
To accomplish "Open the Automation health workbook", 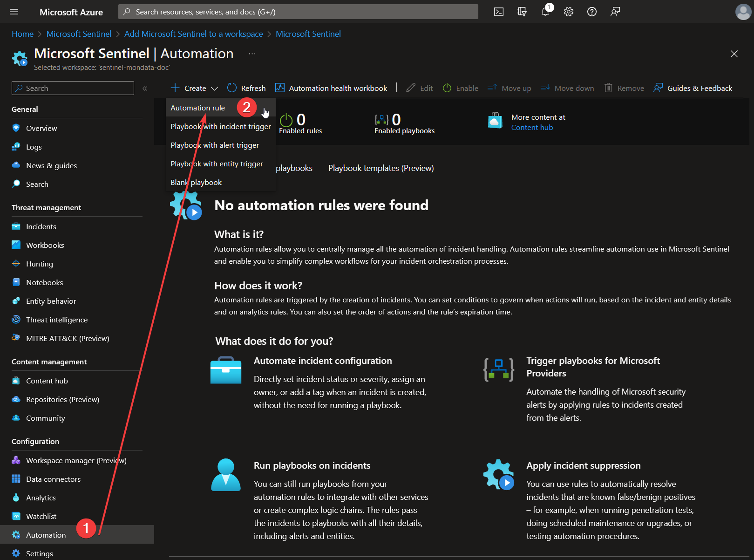I will [x=331, y=88].
